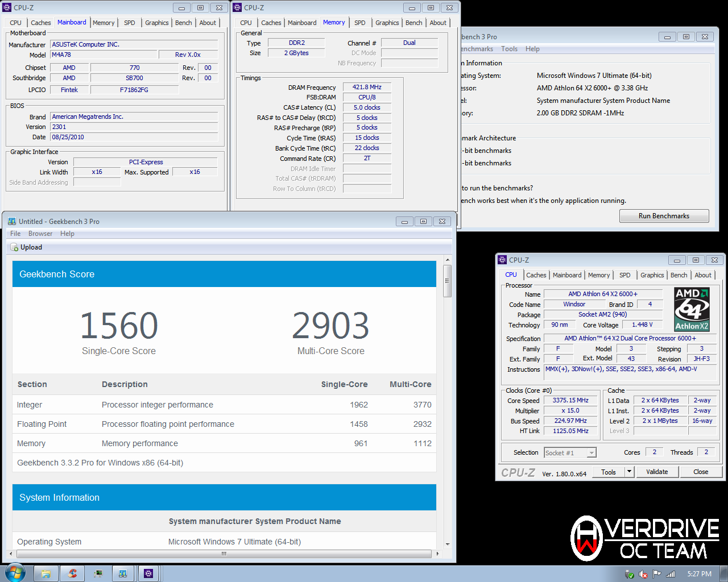Click Manufacturer field ASUSTeK Computer INC.
Viewport: 728px width, 582px height.
pos(134,44)
